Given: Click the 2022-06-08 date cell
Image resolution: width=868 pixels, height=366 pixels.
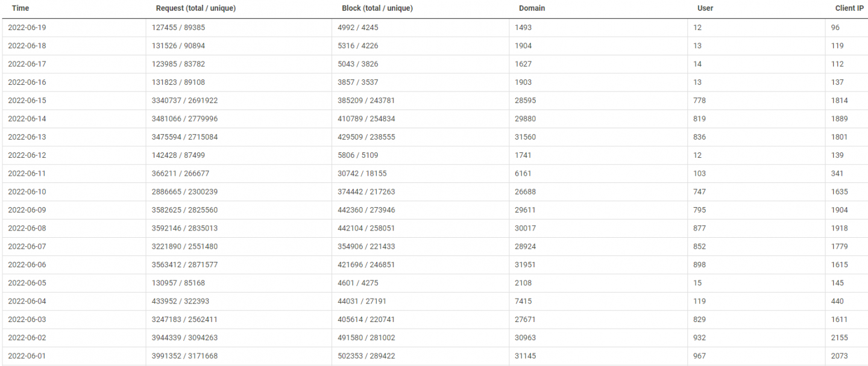Looking at the screenshot, I should click(x=27, y=228).
